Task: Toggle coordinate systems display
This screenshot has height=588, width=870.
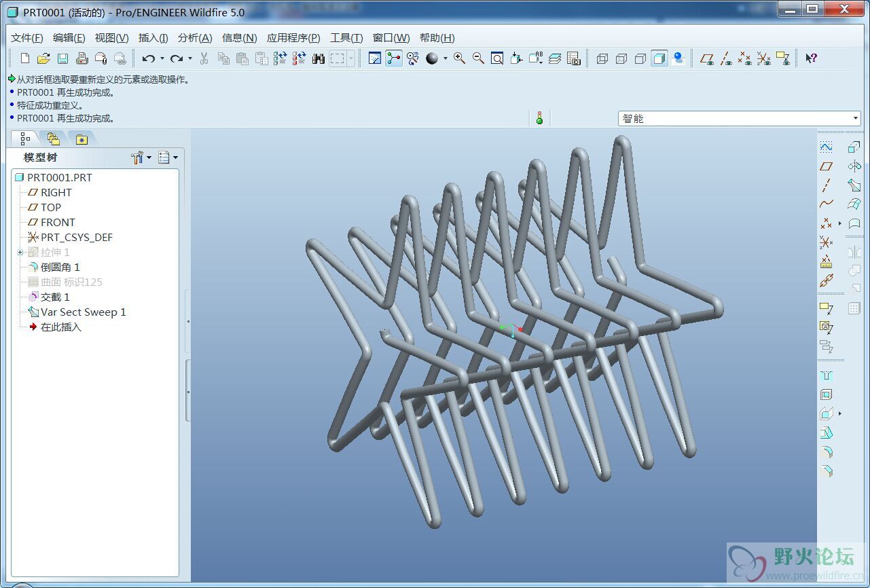Action: (x=764, y=58)
